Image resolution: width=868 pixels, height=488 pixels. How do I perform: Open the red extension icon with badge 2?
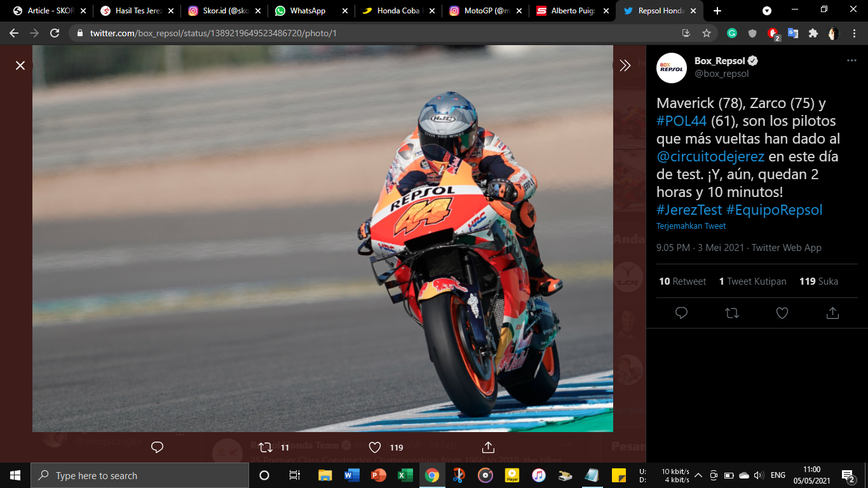point(773,34)
